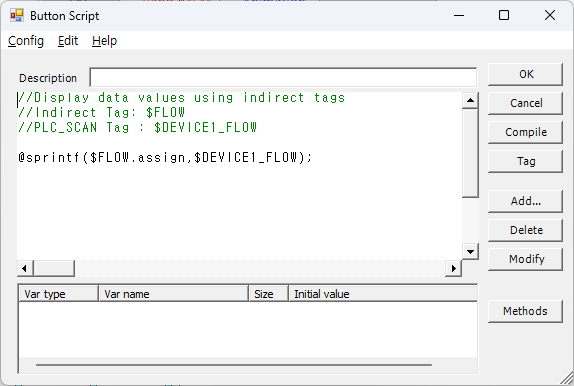Open the Config menu
Viewport: 574px width, 386px height.
point(26,41)
